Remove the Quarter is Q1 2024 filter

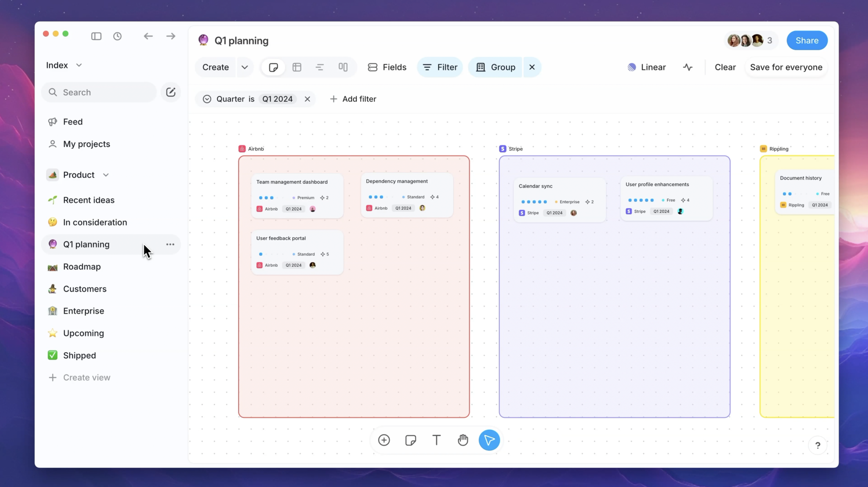point(307,99)
